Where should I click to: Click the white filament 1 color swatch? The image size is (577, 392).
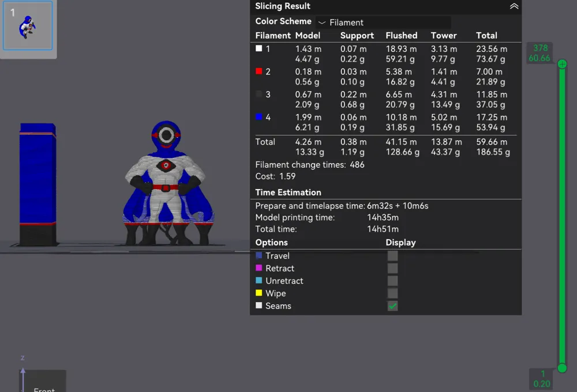click(258, 48)
